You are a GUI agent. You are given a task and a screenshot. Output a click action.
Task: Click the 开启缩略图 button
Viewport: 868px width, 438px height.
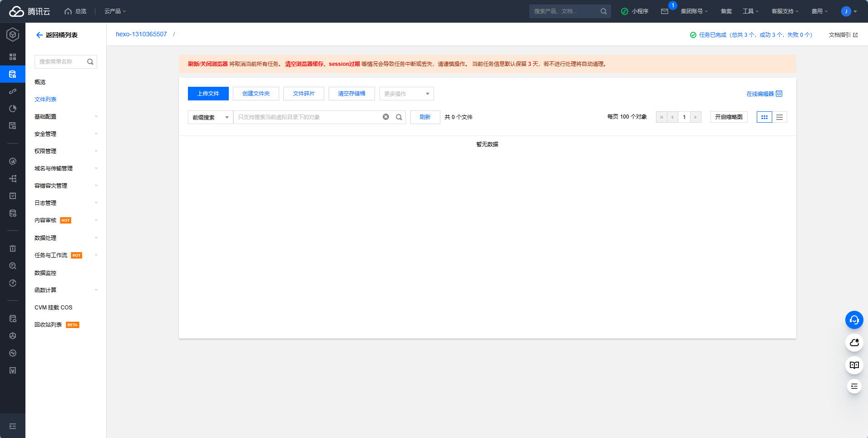(x=729, y=117)
